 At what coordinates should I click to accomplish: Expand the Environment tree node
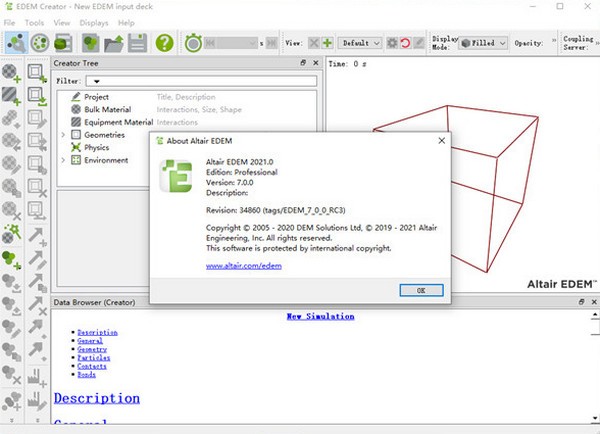click(x=63, y=160)
